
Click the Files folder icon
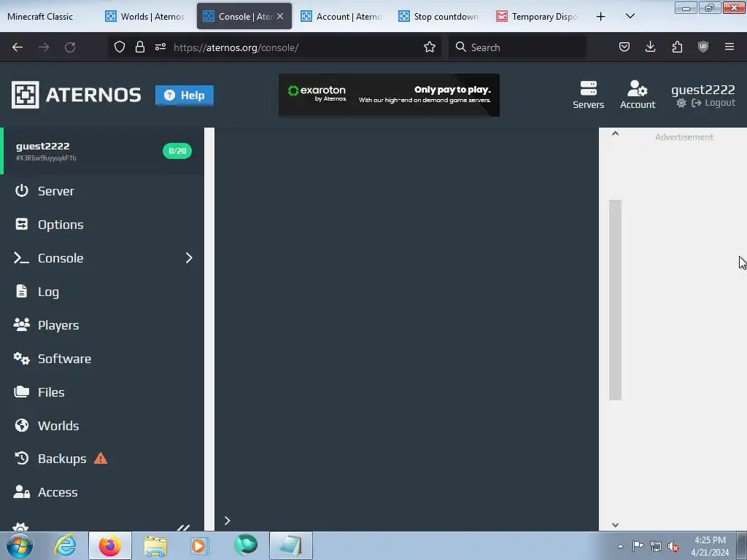coord(21,392)
